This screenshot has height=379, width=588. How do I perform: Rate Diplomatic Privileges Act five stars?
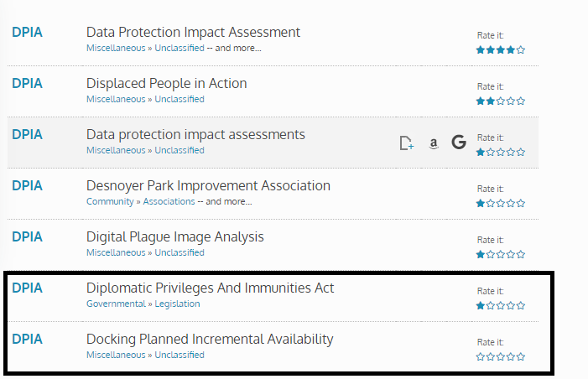521,305
